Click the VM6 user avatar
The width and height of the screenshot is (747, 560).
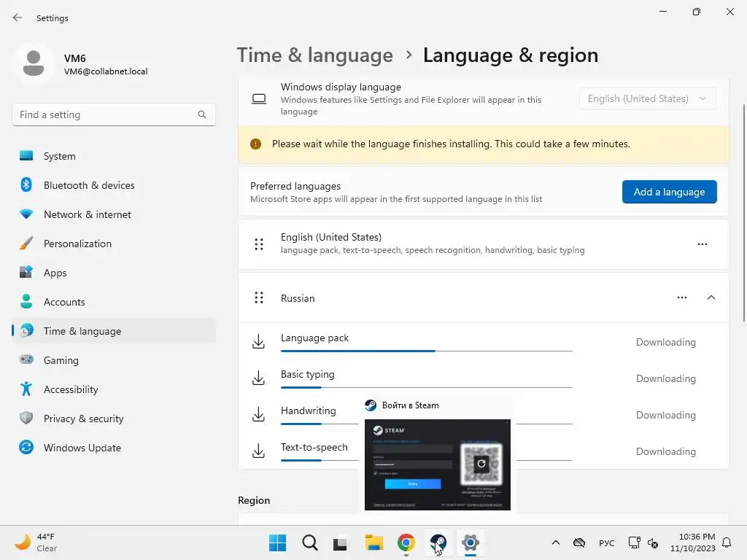point(34,63)
